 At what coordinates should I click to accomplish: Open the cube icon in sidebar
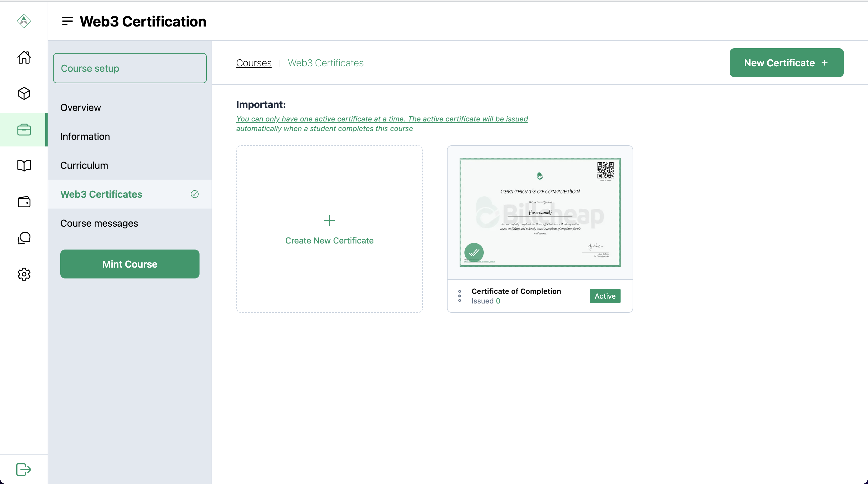click(24, 93)
